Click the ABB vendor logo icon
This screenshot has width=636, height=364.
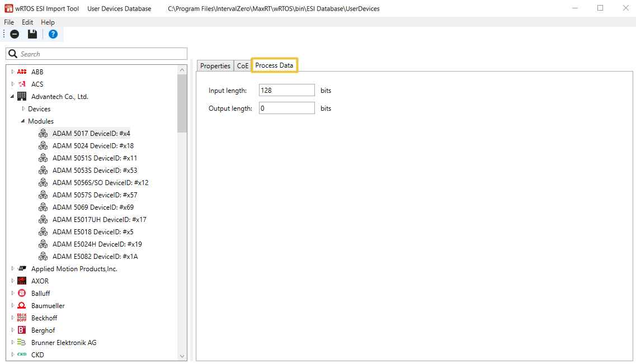pyautogui.click(x=22, y=72)
